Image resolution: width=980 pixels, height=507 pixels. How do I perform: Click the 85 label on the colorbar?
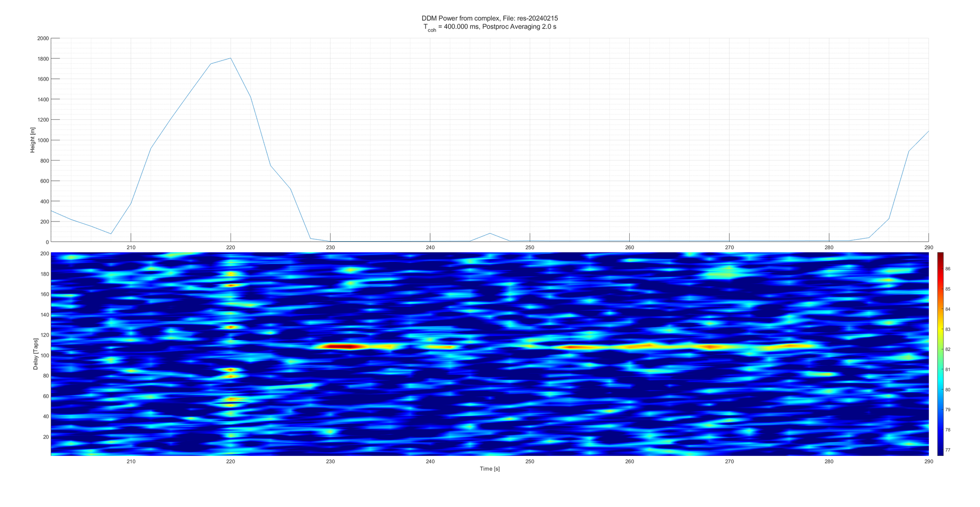[x=948, y=289]
